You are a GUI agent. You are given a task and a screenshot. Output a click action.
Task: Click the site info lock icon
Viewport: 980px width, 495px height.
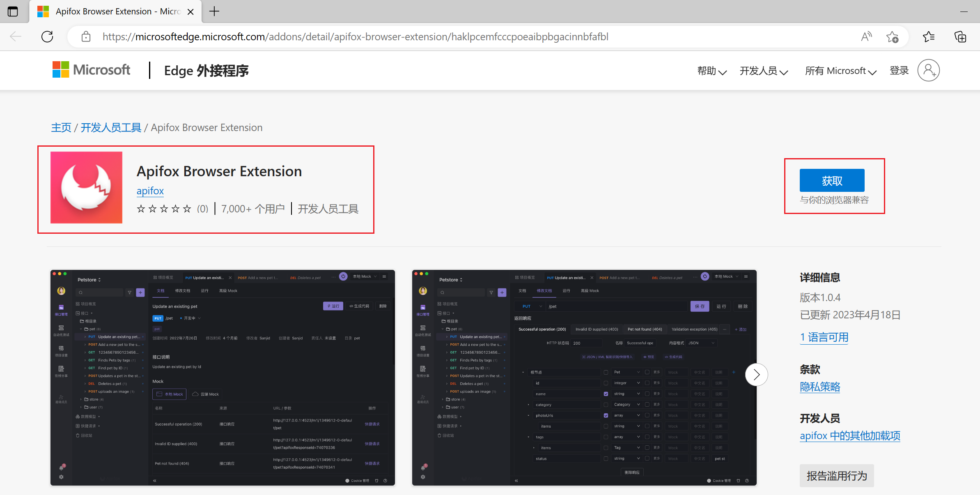pos(86,37)
